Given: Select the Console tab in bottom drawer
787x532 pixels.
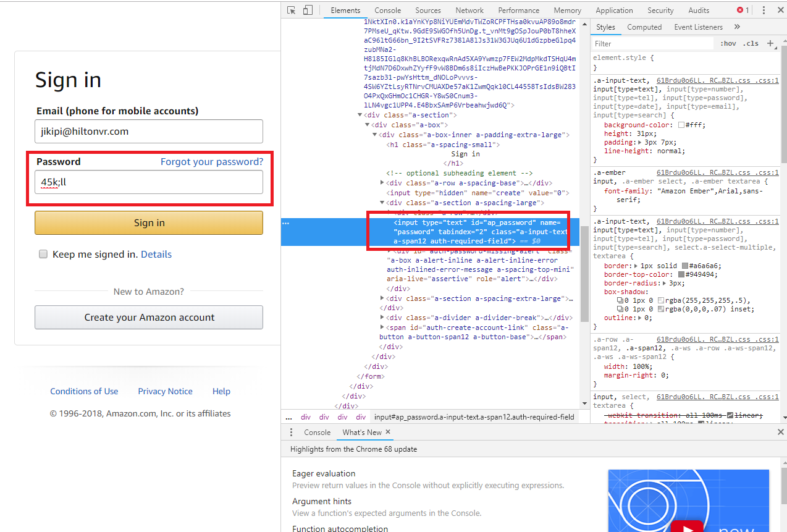Looking at the screenshot, I should coord(317,432).
